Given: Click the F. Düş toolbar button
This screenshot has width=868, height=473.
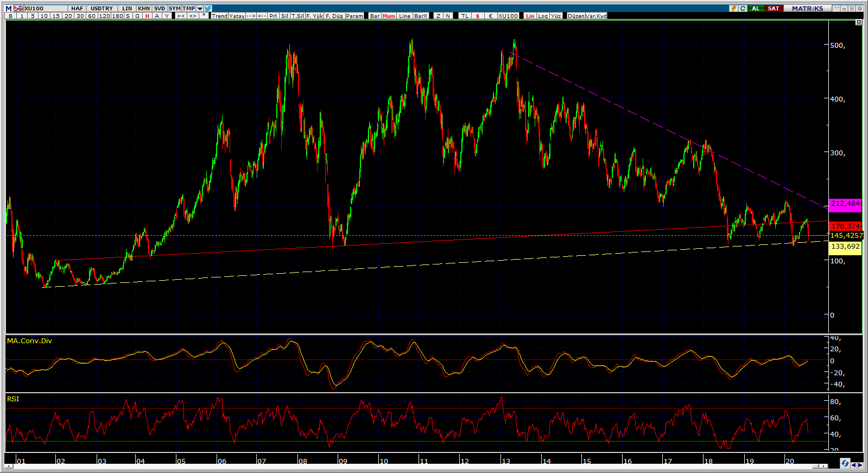Looking at the screenshot, I should tap(334, 16).
